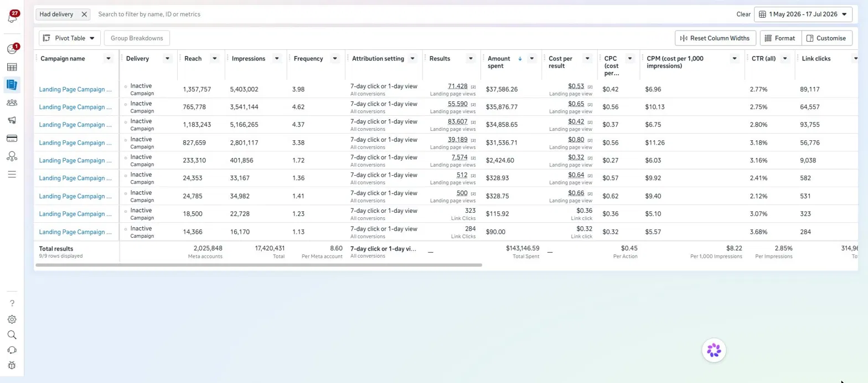This screenshot has height=383, width=868.
Task: Click the $0.80 cost per result value
Action: 576,139
